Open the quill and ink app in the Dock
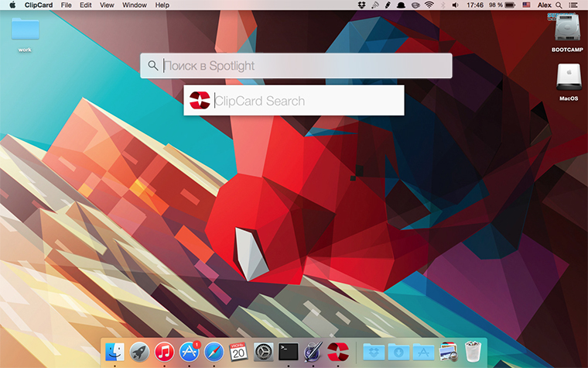588x368 pixels. tap(313, 352)
